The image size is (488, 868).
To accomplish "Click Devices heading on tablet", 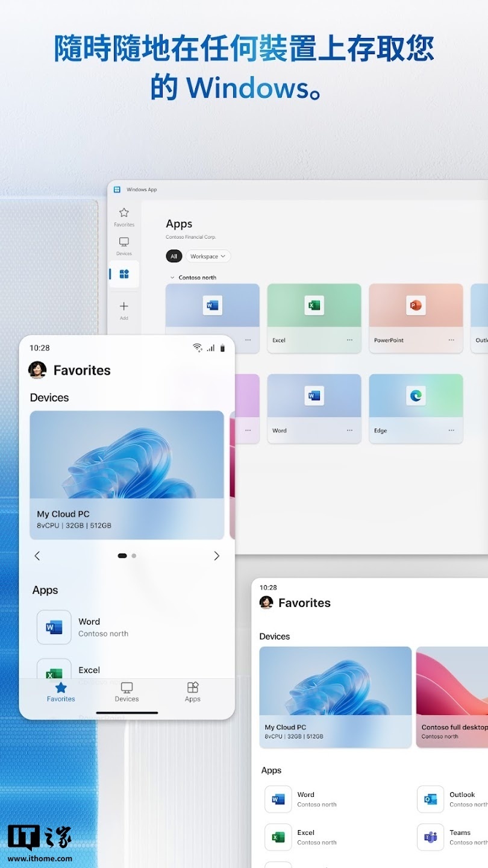I will click(x=275, y=637).
